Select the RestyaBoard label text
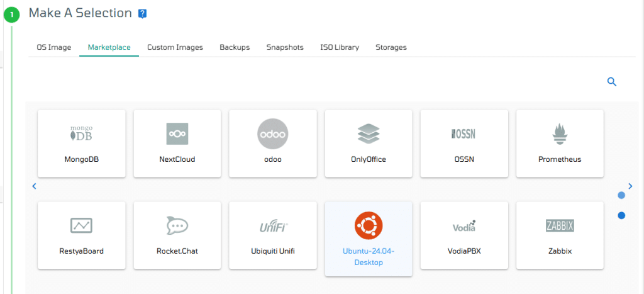644x294 pixels. click(x=81, y=251)
